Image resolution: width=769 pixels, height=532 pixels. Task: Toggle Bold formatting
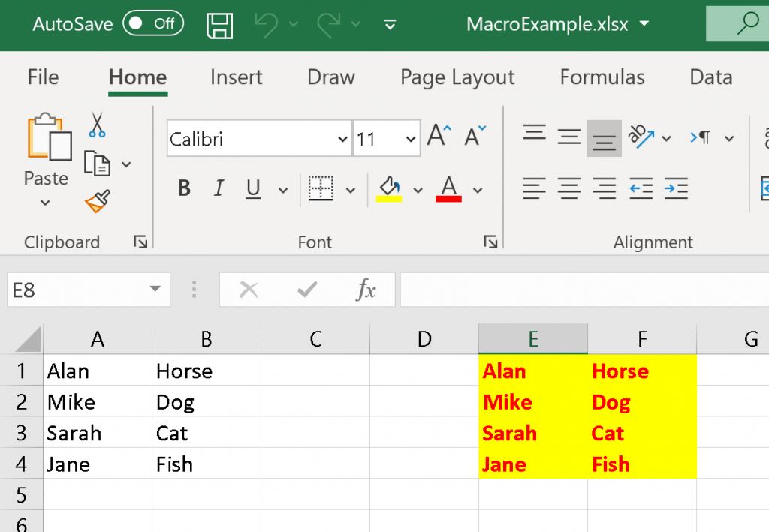point(184,189)
